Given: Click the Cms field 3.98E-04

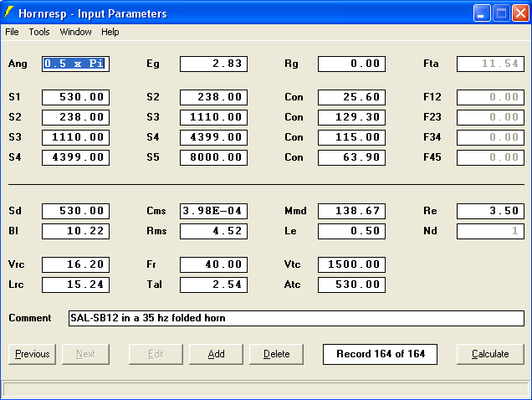Looking at the screenshot, I should [214, 211].
